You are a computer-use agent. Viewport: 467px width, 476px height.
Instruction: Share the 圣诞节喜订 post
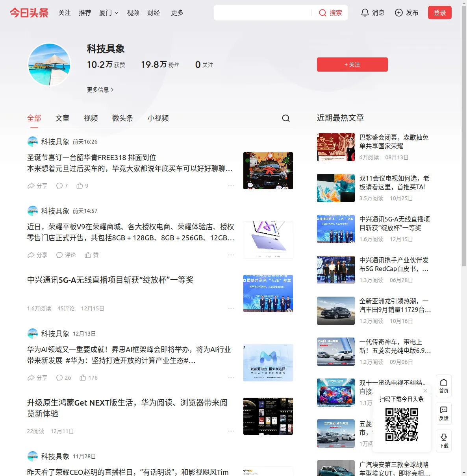click(x=37, y=186)
